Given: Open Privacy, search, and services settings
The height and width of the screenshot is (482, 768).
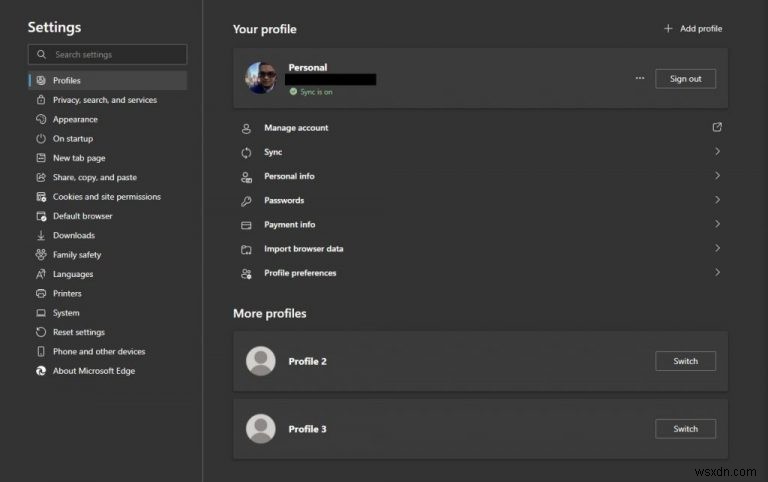Looking at the screenshot, I should (107, 100).
